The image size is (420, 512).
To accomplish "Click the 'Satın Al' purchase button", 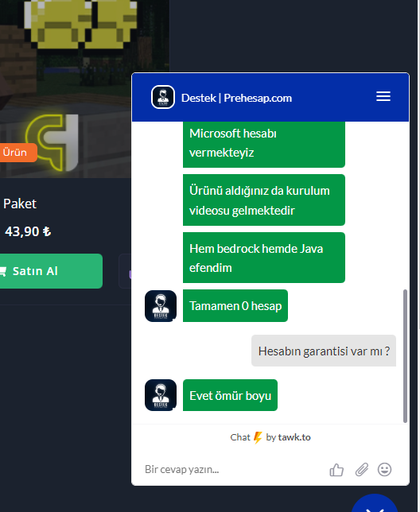I will (51, 271).
